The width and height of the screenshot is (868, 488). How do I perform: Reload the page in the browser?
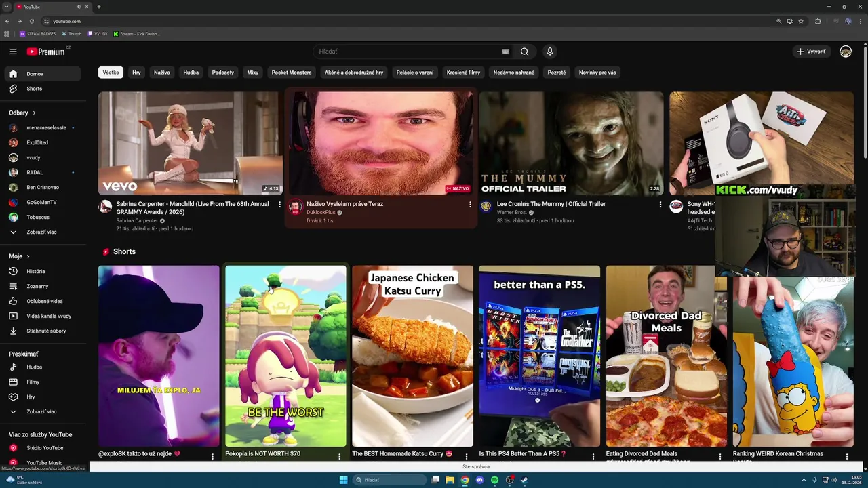[32, 21]
